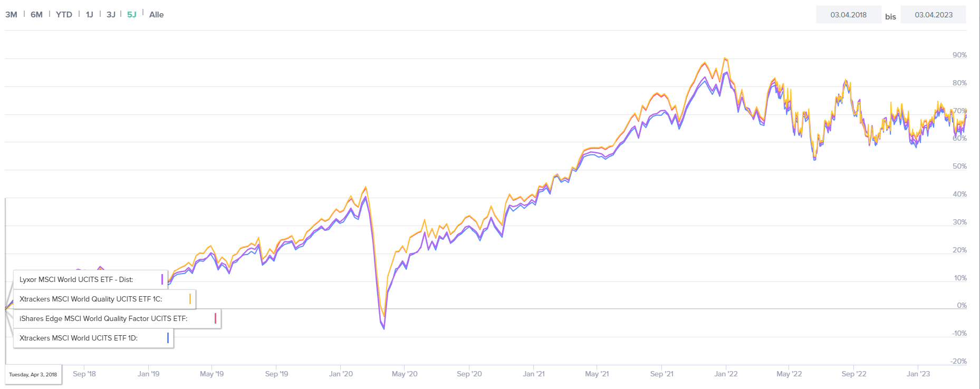Click Xtrackers MSCI World UCITS ETF 1D label
The image size is (980, 389).
79,338
